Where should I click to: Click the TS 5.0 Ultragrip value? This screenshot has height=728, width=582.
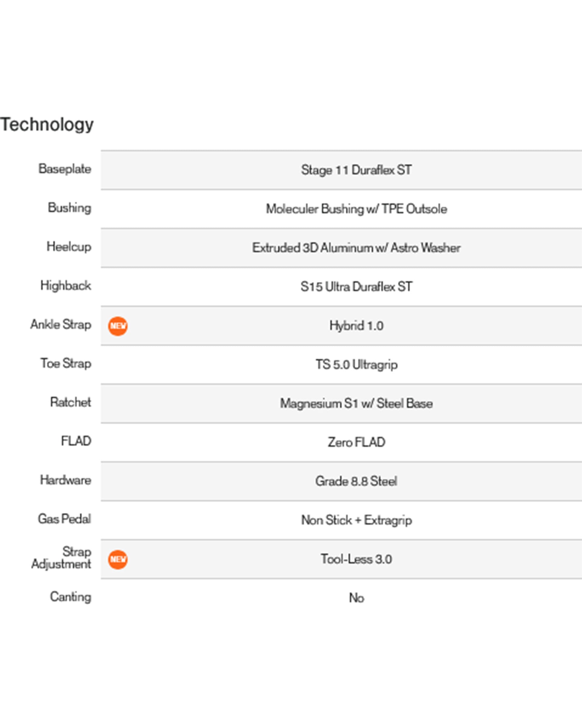point(356,365)
